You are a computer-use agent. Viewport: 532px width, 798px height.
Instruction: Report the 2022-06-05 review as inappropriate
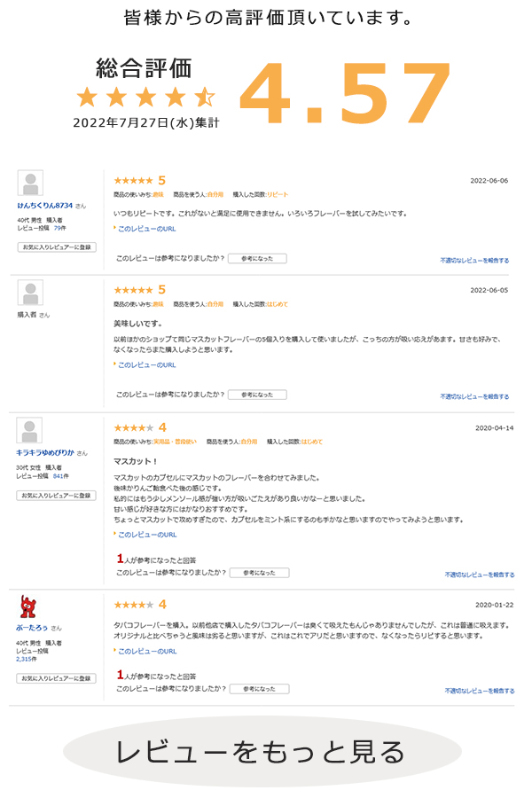(x=474, y=396)
